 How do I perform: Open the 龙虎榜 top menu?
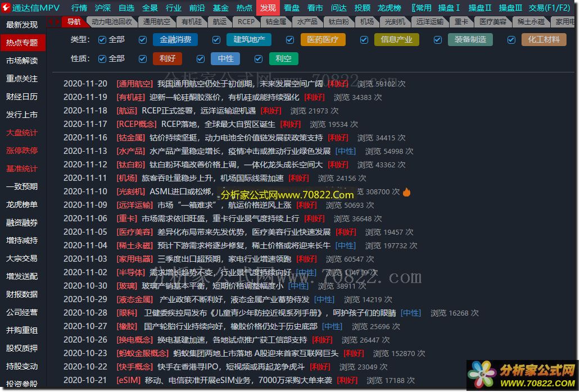click(x=389, y=7)
